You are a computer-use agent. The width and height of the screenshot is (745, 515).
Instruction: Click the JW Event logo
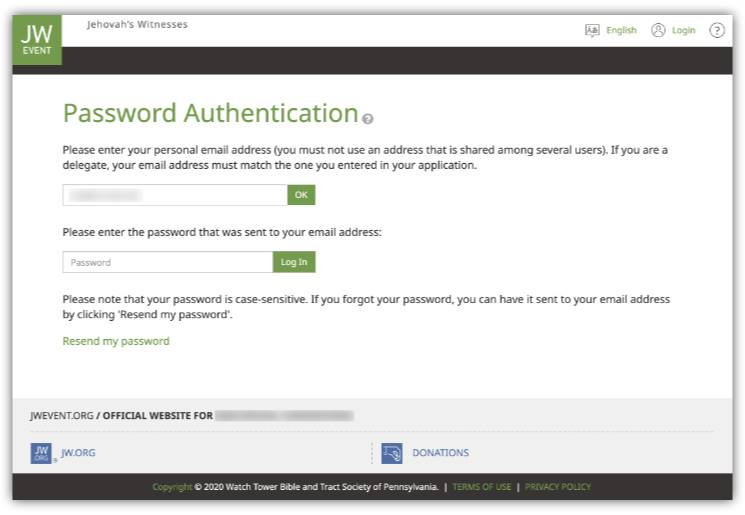(x=37, y=40)
